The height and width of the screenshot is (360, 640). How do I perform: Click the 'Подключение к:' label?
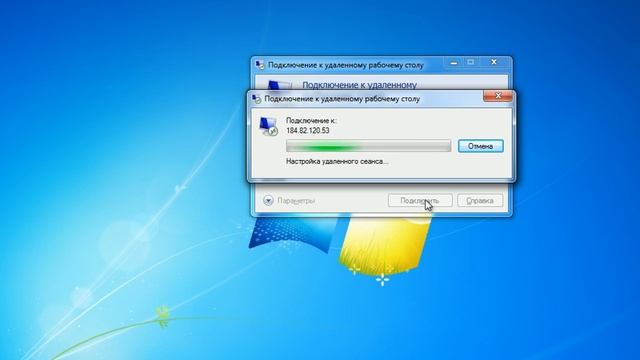pyautogui.click(x=311, y=120)
